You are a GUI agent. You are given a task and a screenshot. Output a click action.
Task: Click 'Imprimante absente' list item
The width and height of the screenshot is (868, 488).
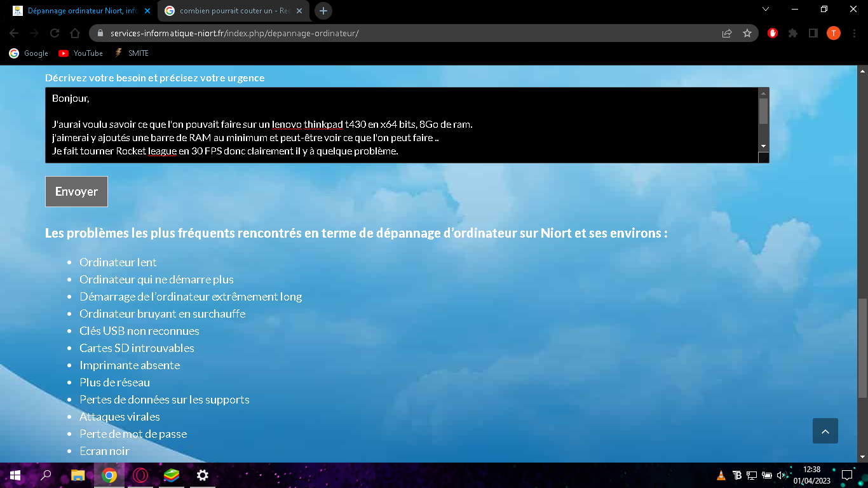click(x=130, y=365)
